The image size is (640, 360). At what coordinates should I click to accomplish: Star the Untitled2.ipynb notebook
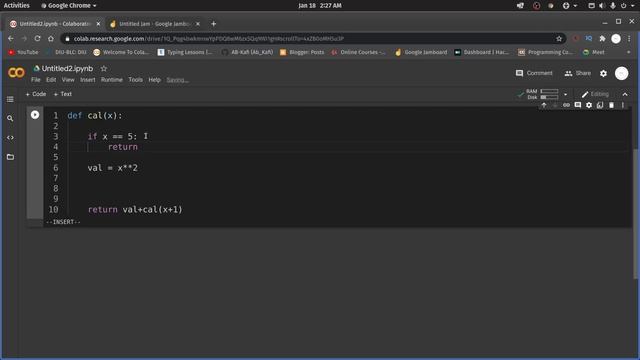click(104, 69)
